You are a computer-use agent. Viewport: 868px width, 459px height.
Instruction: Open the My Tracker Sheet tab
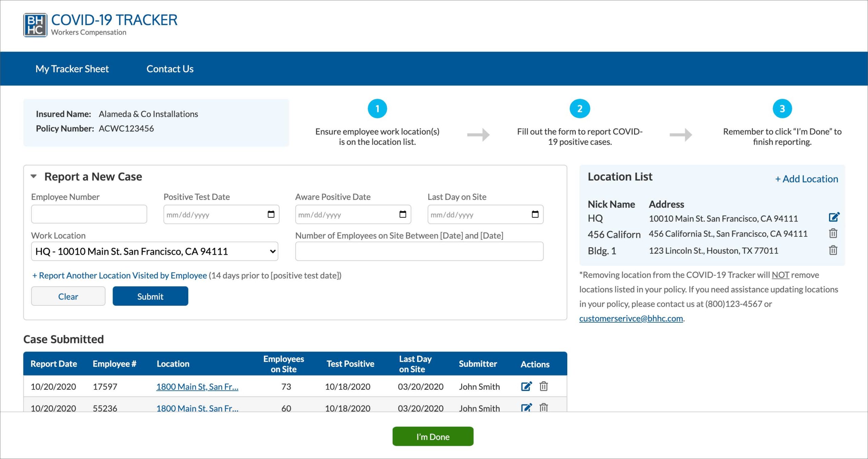(x=72, y=69)
